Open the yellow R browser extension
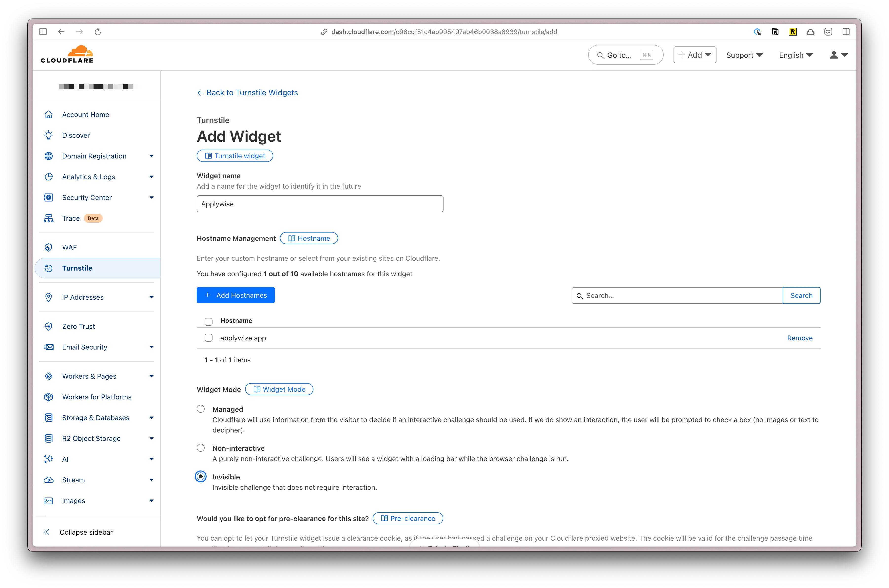Image resolution: width=889 pixels, height=588 pixels. (792, 32)
